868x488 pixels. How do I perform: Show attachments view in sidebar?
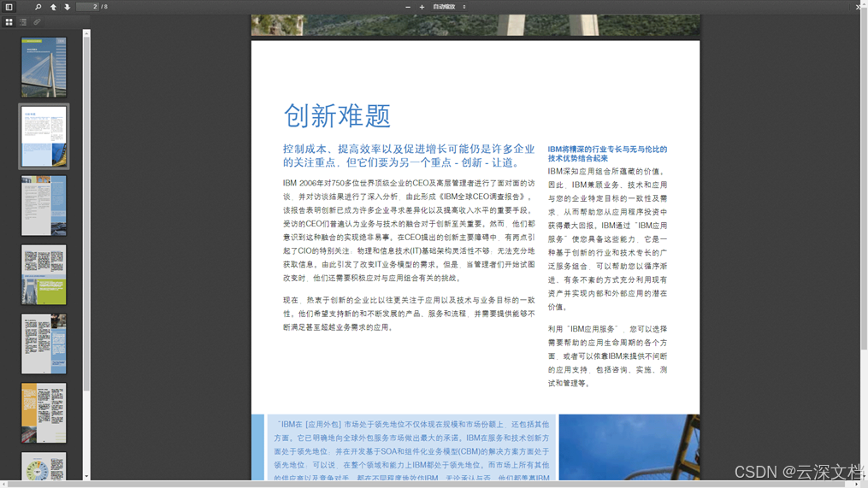pos(37,22)
